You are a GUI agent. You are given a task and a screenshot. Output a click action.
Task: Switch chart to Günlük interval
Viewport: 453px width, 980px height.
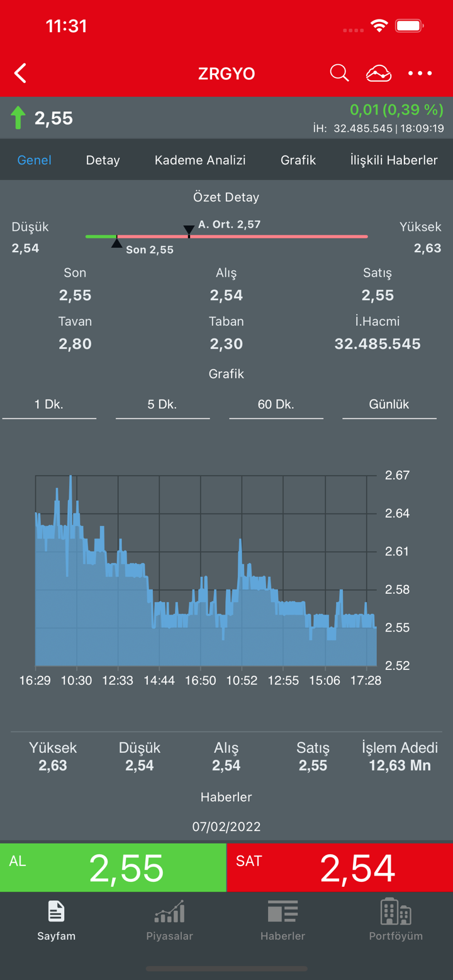point(389,404)
